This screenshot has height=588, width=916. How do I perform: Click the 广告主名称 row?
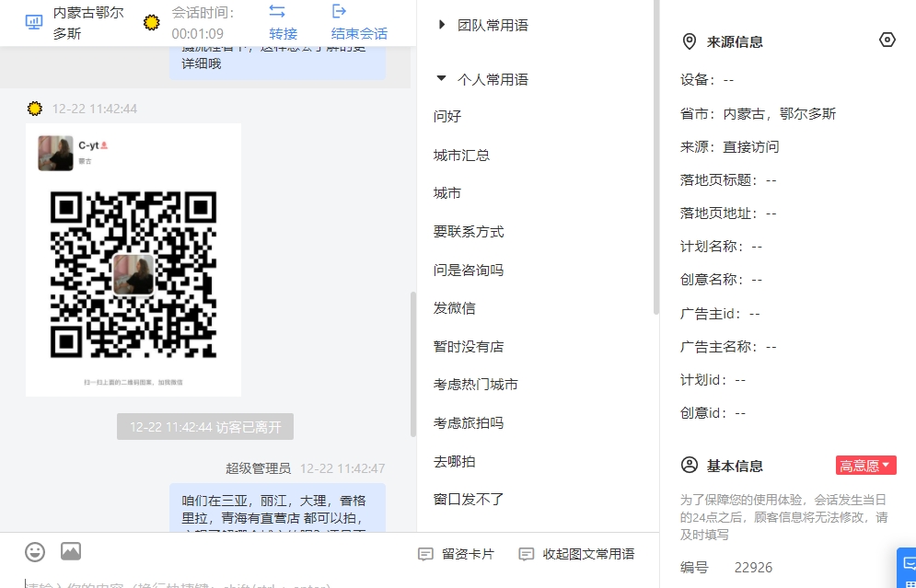tap(728, 347)
